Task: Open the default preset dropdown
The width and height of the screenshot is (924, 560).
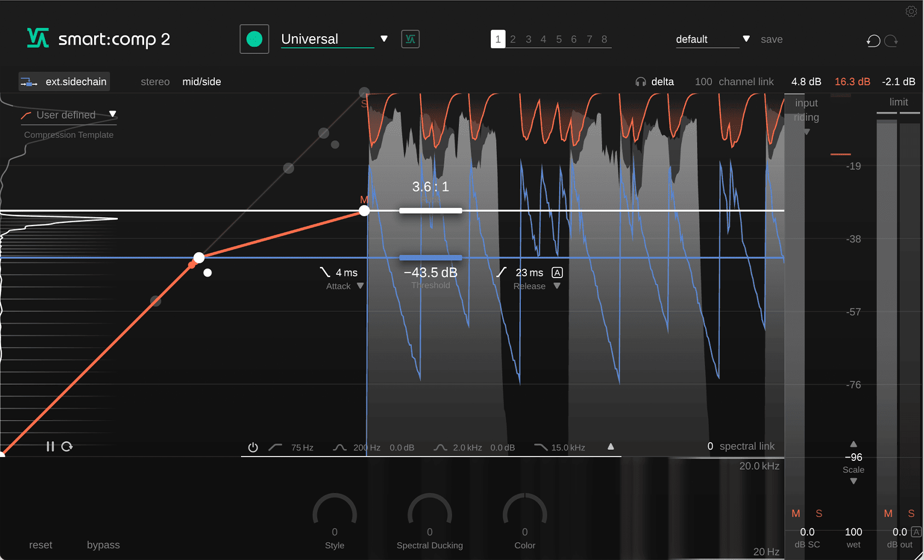Action: click(746, 39)
